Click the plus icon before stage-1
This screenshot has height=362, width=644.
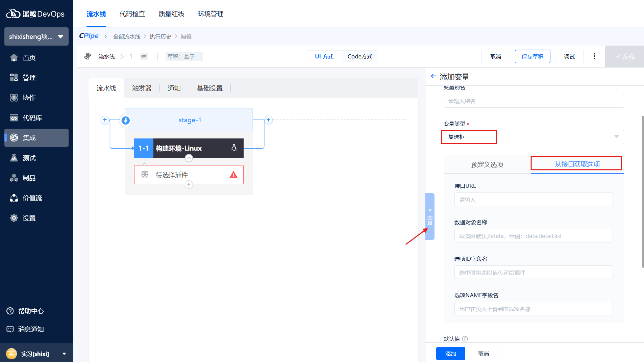105,120
